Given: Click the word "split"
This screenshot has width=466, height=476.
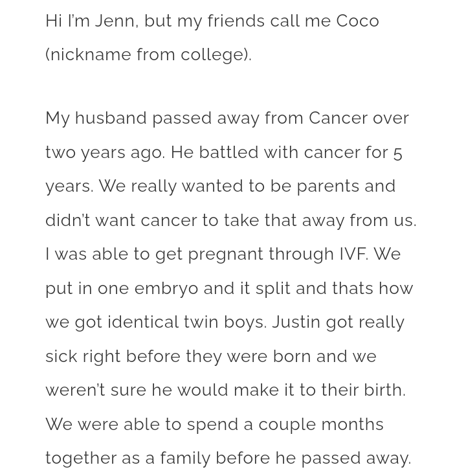Looking at the screenshot, I should point(272,288).
